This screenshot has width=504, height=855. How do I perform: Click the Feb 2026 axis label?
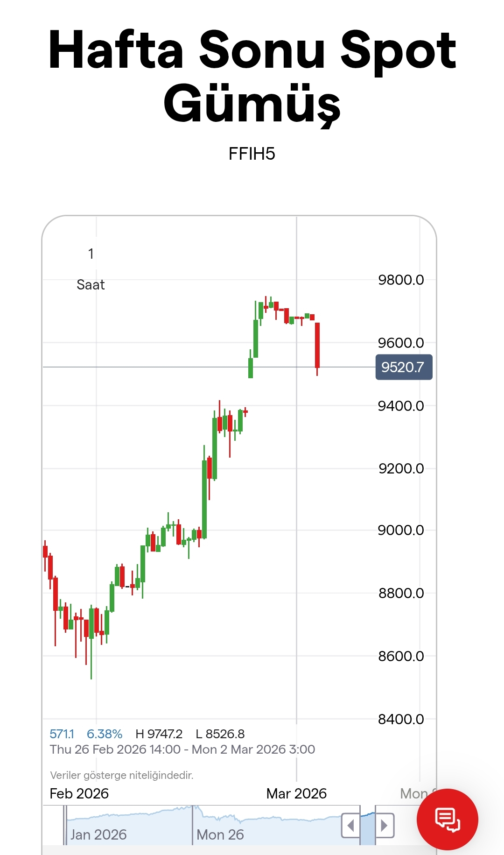(79, 793)
